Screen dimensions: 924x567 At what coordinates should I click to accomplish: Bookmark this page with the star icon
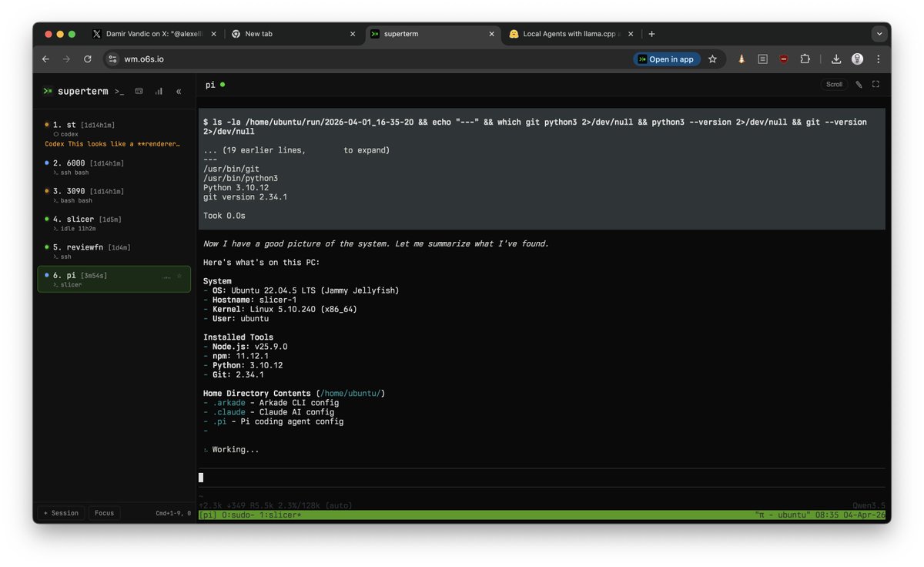[x=712, y=59]
